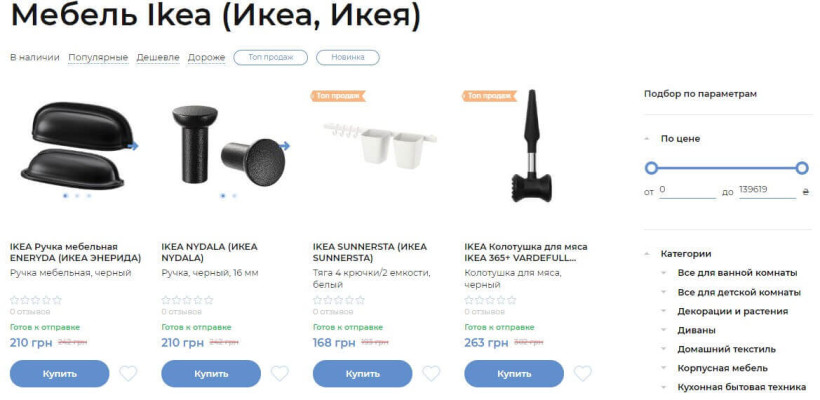Viewport: 820px width, 400px height.
Task: Rate ENERYDA handle with fifth star
Action: tap(57, 300)
